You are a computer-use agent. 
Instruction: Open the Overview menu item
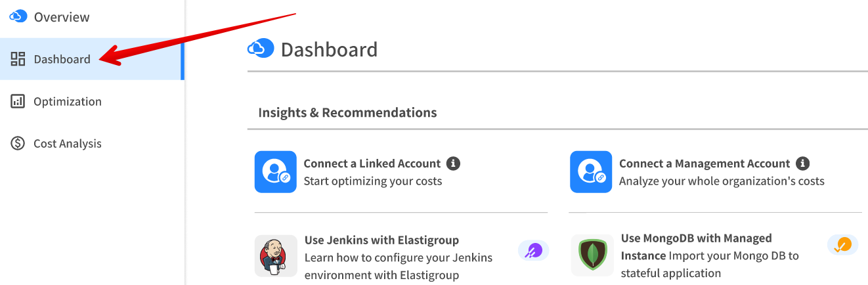click(x=62, y=17)
